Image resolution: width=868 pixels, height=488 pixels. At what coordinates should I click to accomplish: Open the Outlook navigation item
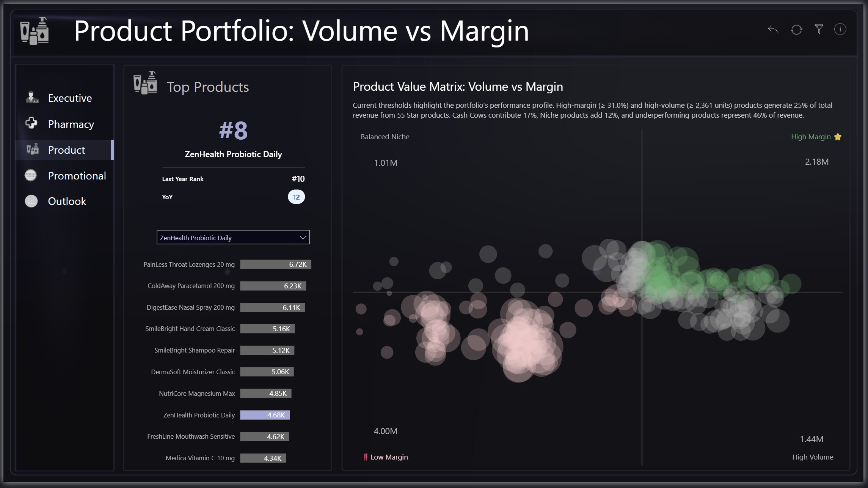coord(67,201)
